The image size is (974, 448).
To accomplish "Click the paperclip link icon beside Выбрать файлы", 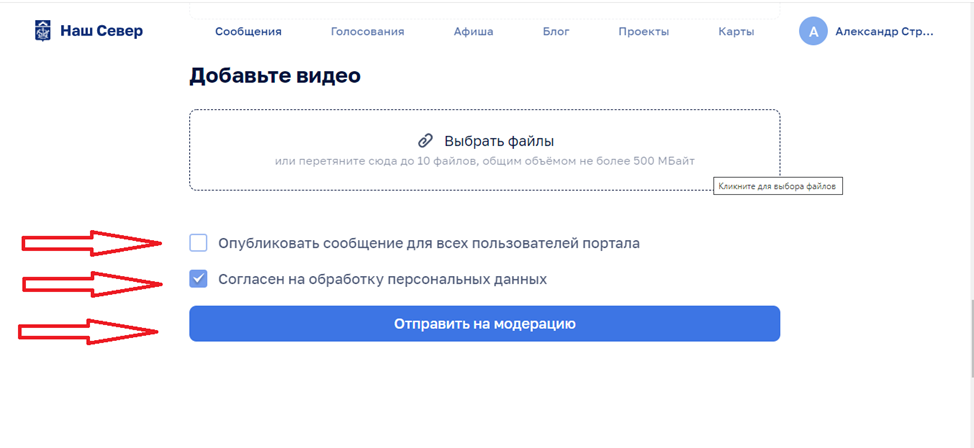I will 425,141.
